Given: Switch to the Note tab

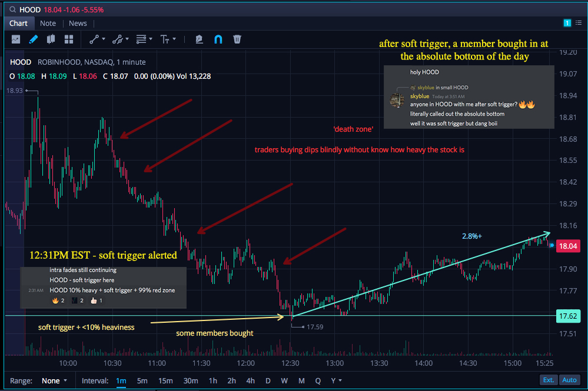Looking at the screenshot, I should (x=48, y=23).
